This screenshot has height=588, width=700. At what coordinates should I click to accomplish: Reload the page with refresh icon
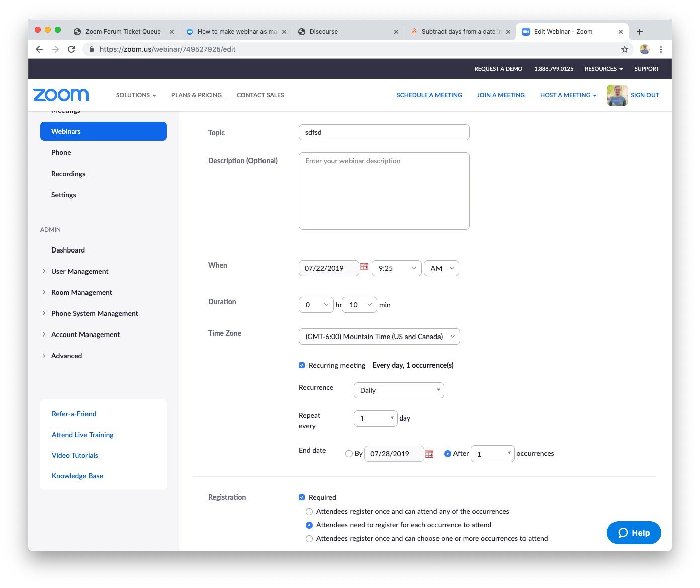pos(71,49)
